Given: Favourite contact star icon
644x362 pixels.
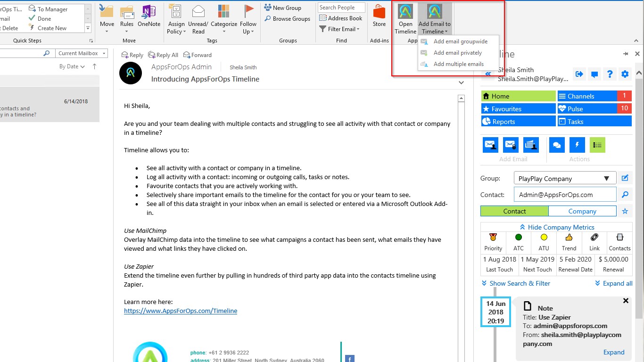Looking at the screenshot, I should [x=625, y=211].
